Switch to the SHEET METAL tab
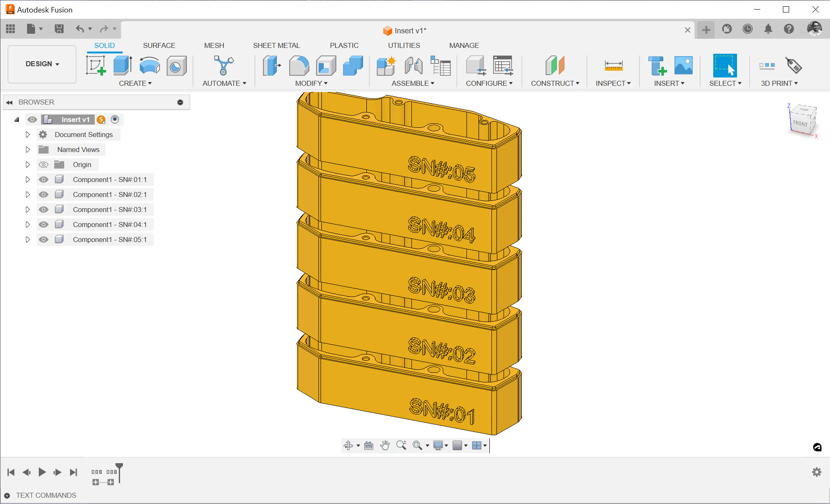830x504 pixels. [x=276, y=45]
